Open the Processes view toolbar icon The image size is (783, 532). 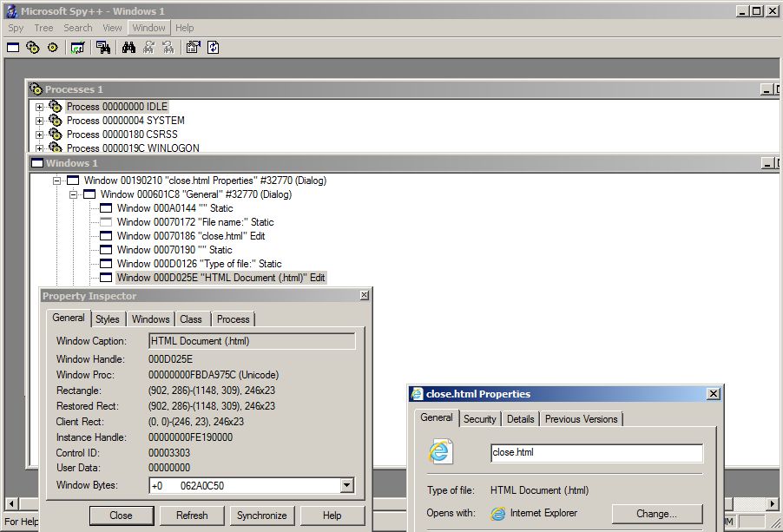pyautogui.click(x=33, y=48)
